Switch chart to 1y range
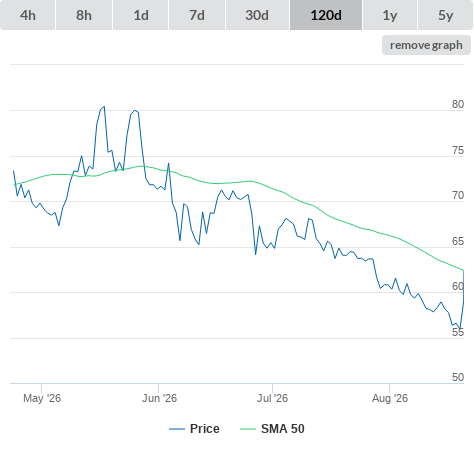Viewport: 474px width, 455px height. 390,15
